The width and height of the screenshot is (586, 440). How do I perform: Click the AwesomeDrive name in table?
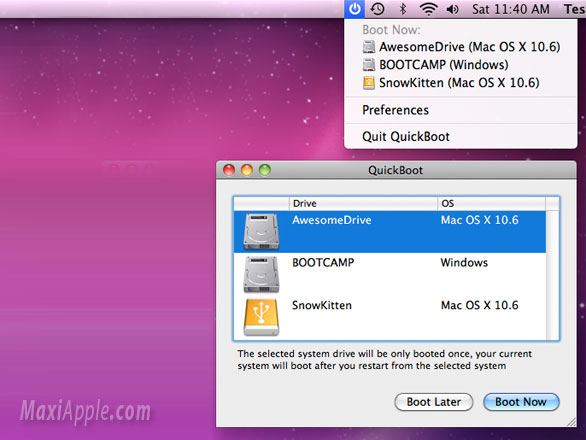coord(331,220)
